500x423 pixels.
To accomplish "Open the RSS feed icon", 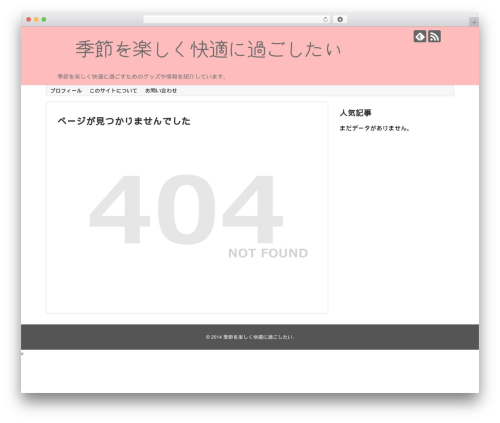I will tap(434, 36).
